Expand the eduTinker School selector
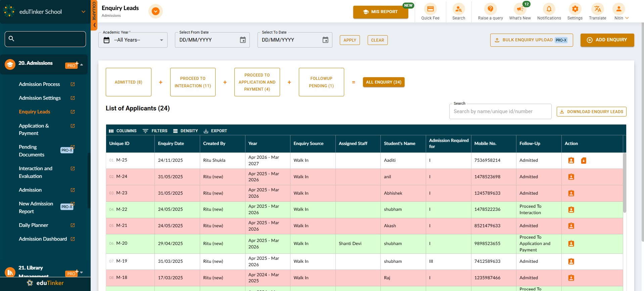 coord(83,12)
